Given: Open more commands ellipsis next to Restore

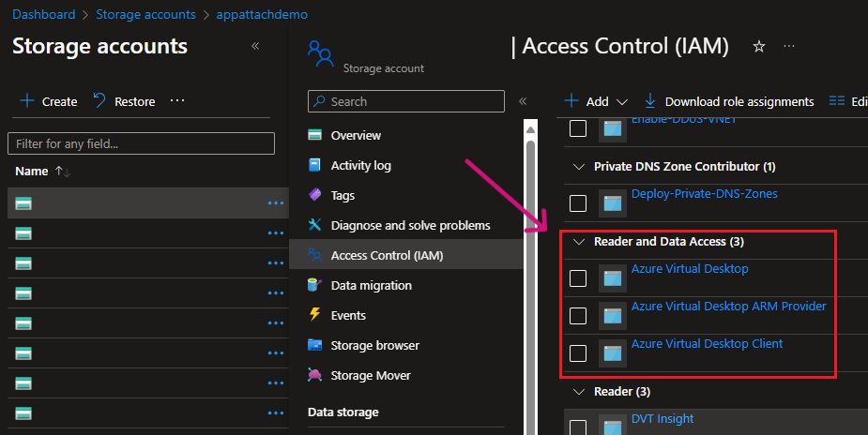Looking at the screenshot, I should [177, 100].
